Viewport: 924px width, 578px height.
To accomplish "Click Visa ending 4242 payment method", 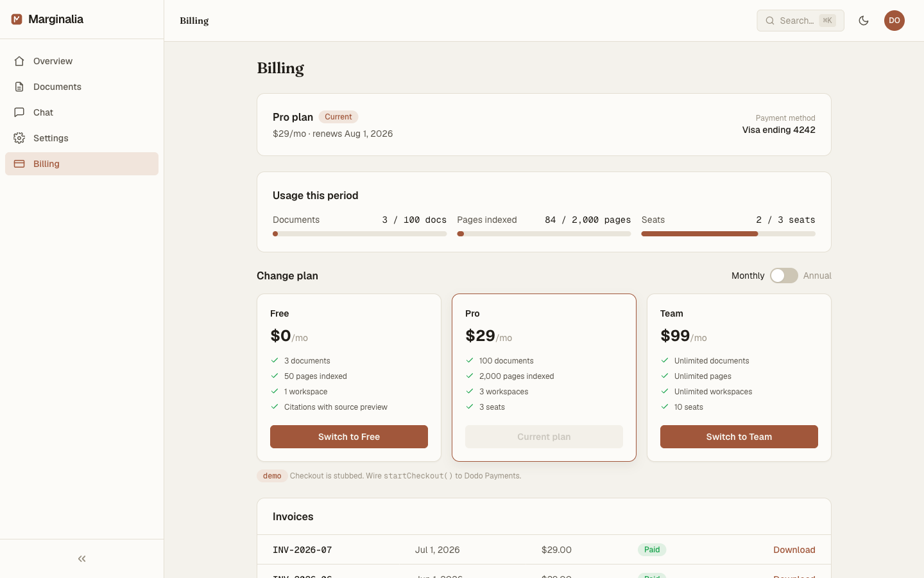I will (779, 130).
